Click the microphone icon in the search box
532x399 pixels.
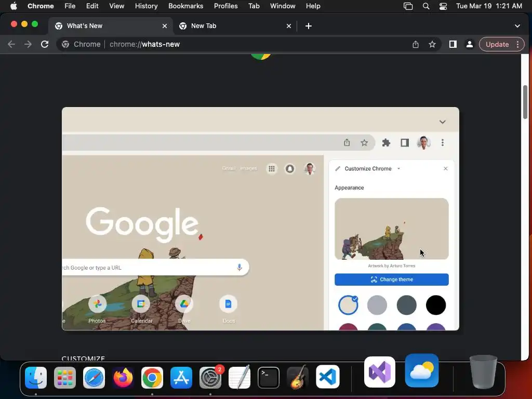(x=239, y=268)
